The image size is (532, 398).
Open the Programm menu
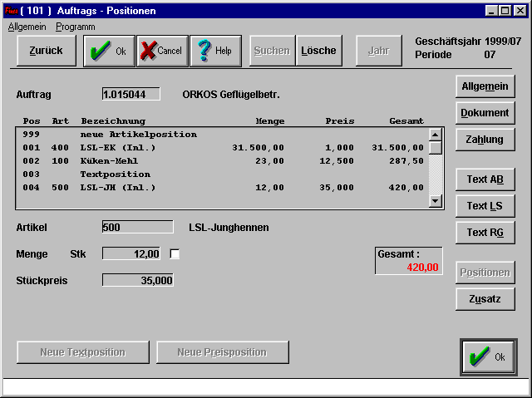75,27
